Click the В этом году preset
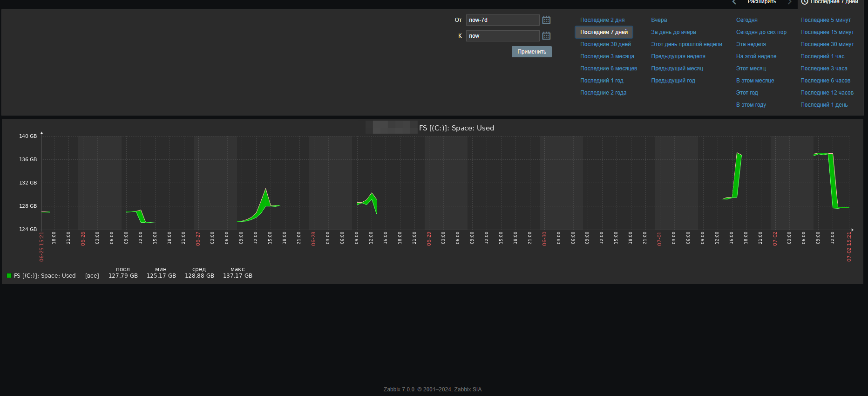Viewport: 868px width, 396px height. click(x=751, y=105)
